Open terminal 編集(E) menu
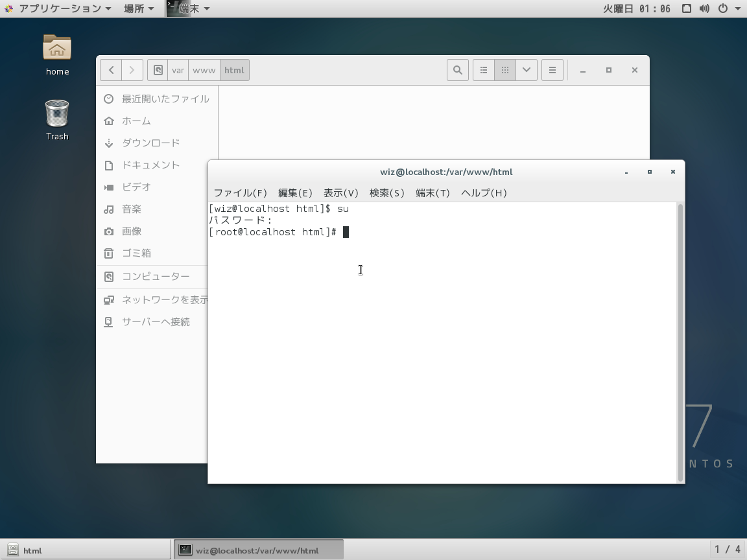The height and width of the screenshot is (560, 747). pyautogui.click(x=295, y=193)
